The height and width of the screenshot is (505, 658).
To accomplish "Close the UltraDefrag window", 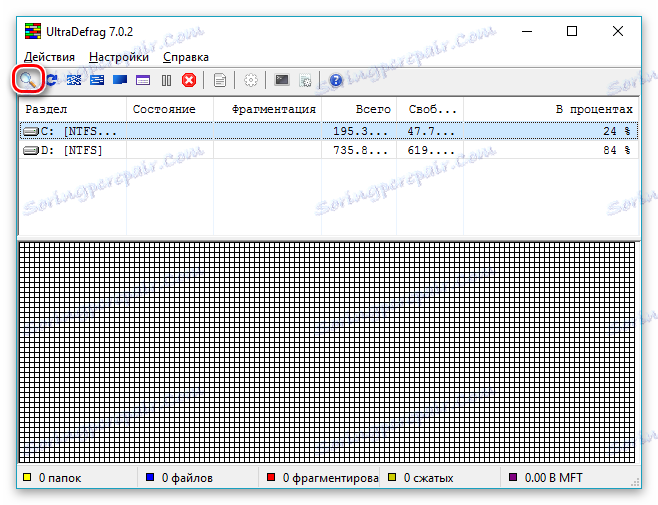I will tap(618, 31).
